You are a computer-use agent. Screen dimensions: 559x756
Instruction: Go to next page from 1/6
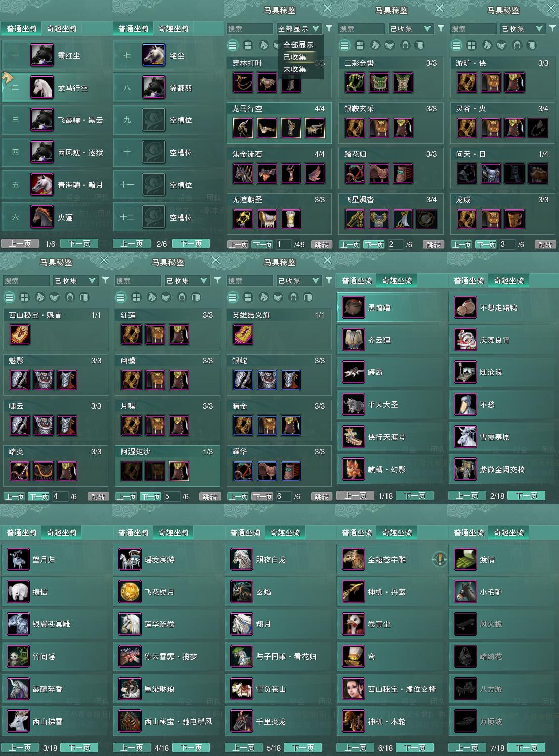[79, 244]
